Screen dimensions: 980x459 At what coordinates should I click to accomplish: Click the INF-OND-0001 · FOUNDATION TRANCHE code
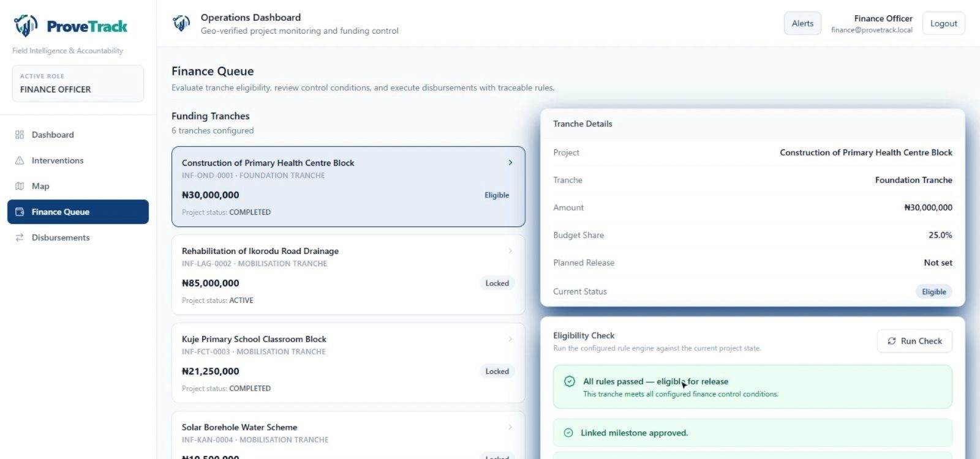tap(254, 176)
